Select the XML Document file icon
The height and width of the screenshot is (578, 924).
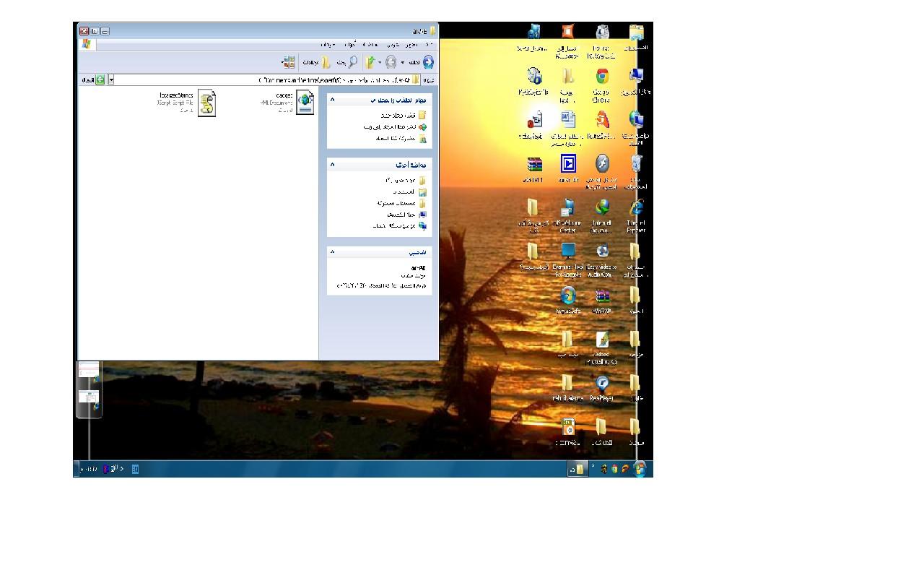(305, 103)
